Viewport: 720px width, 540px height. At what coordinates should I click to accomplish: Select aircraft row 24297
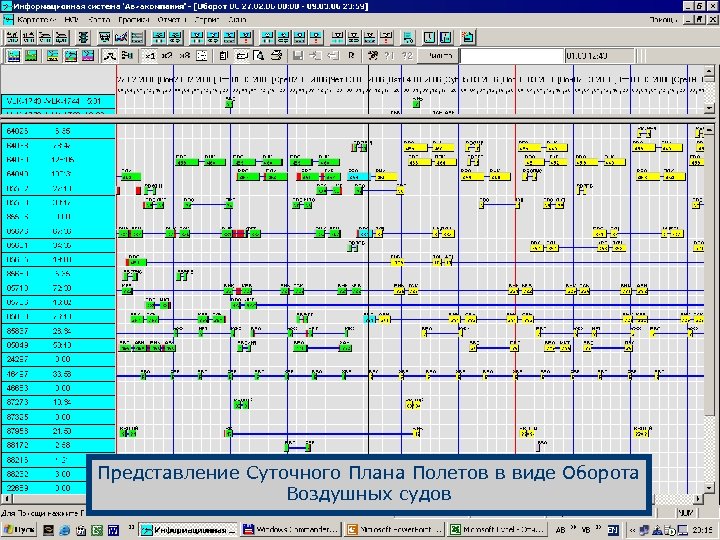[58, 359]
